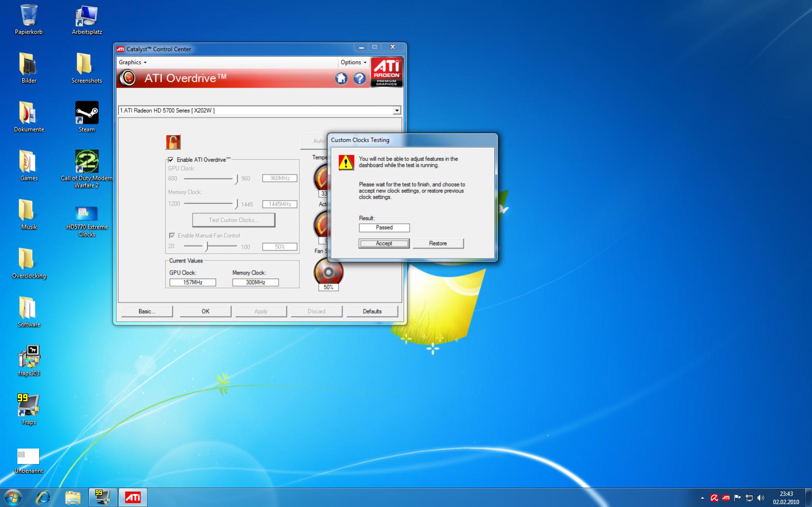Open the Windows Start menu orb
This screenshot has height=507, width=812.
coord(13,497)
